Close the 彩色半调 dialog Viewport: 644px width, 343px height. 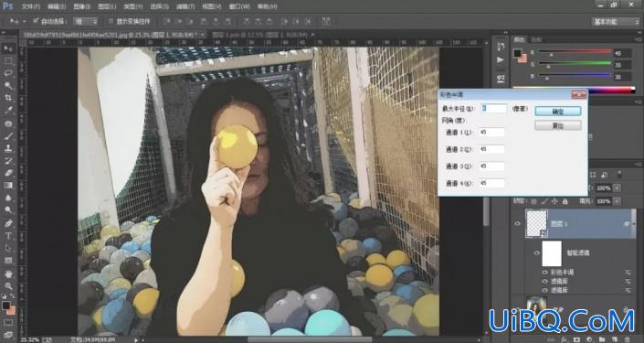(579, 94)
